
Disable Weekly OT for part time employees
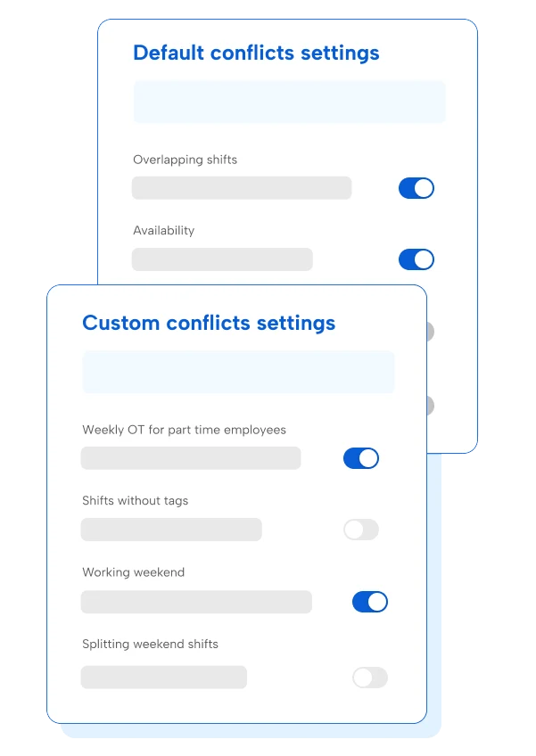(x=361, y=458)
